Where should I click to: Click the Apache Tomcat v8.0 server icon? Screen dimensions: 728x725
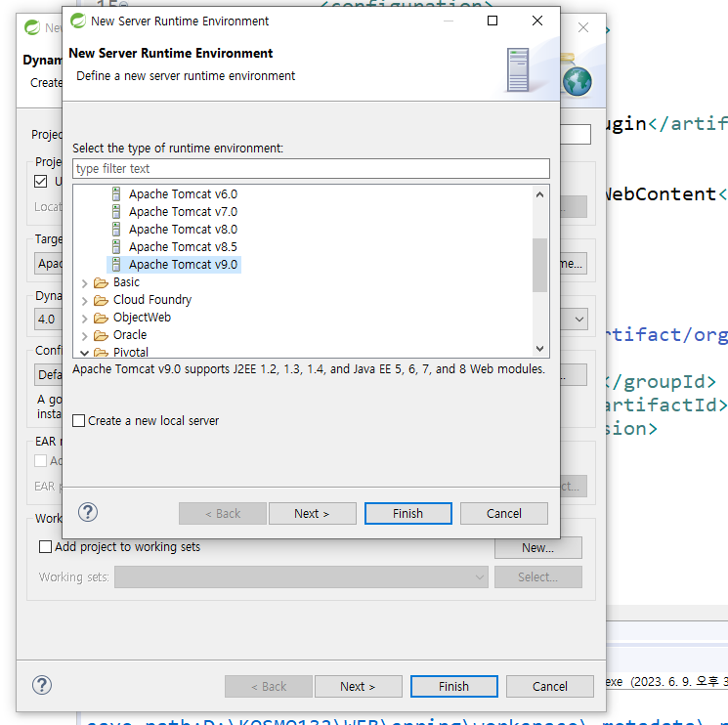pyautogui.click(x=116, y=229)
